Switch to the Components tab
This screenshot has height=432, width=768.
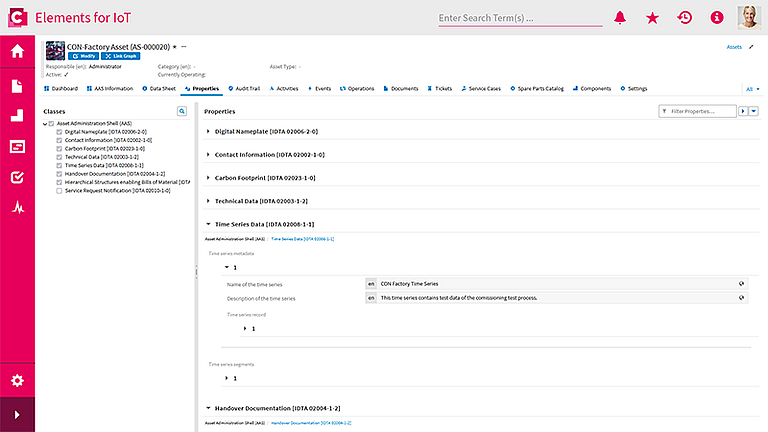tap(592, 89)
